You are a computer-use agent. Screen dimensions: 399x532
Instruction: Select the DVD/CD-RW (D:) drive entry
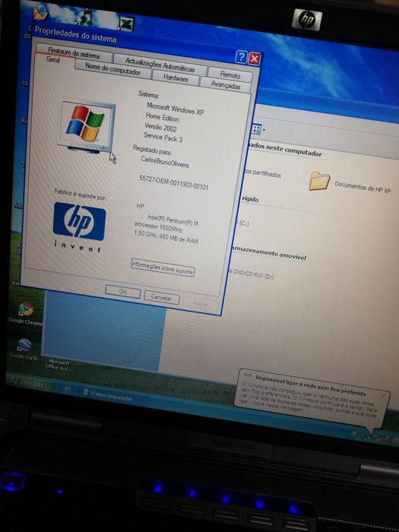coord(252,274)
